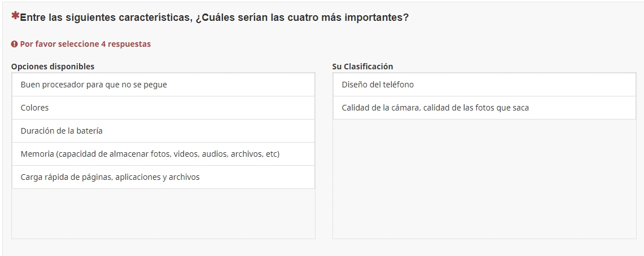Image resolution: width=644 pixels, height=256 pixels.
Task: Click the 'Su Clasificación' heading
Action: pos(362,67)
